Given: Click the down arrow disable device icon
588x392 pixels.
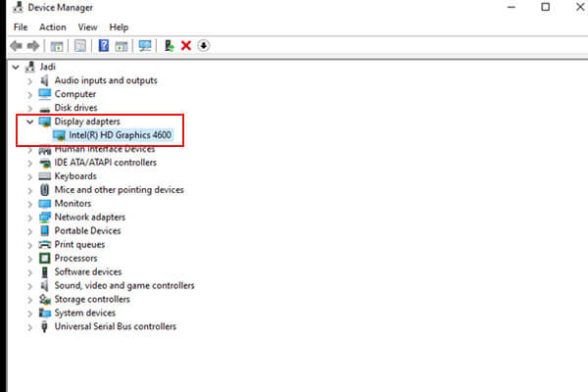Looking at the screenshot, I should (x=203, y=46).
